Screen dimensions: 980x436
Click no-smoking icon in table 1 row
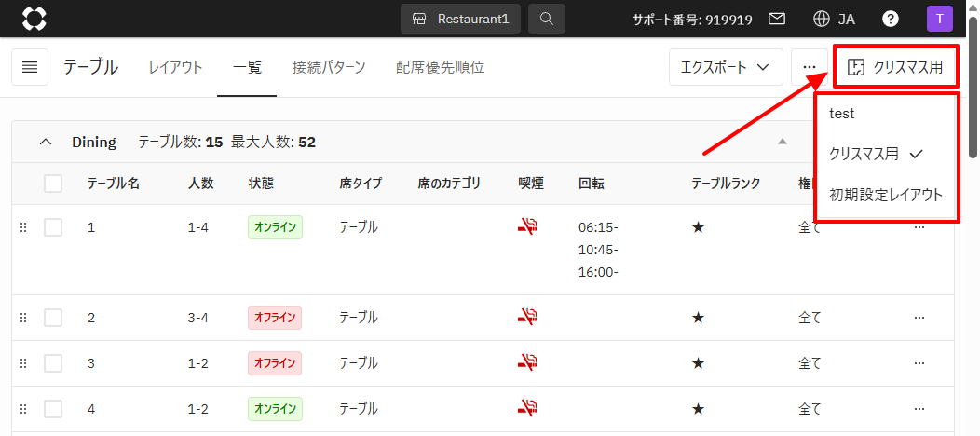(x=527, y=227)
